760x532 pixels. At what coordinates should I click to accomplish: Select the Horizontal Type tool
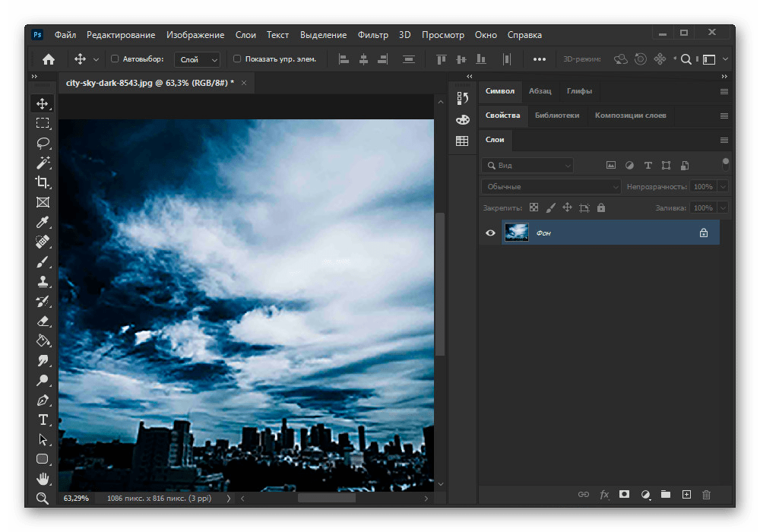tap(42, 420)
